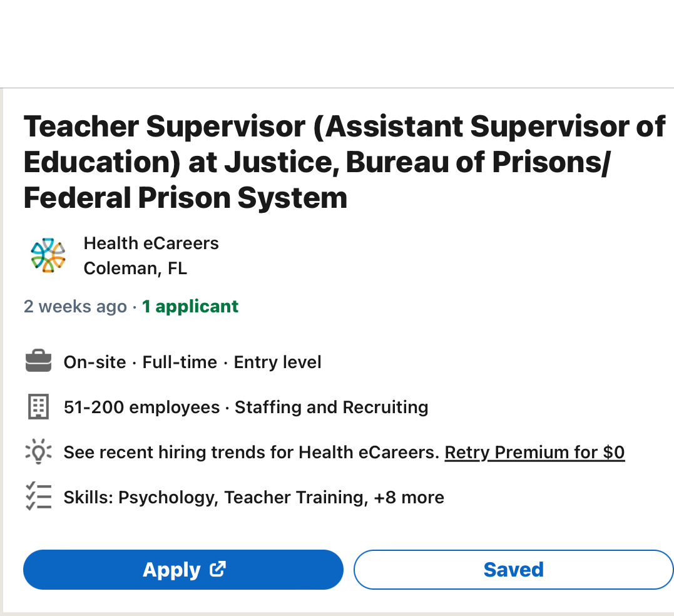
Task: Click the building company size icon
Action: click(x=38, y=407)
